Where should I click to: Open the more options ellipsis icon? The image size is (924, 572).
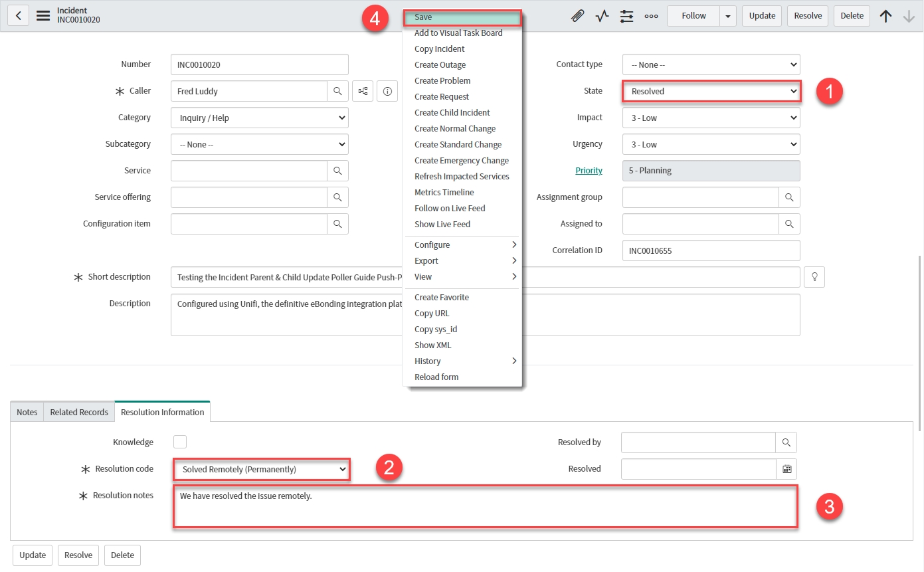click(x=651, y=16)
